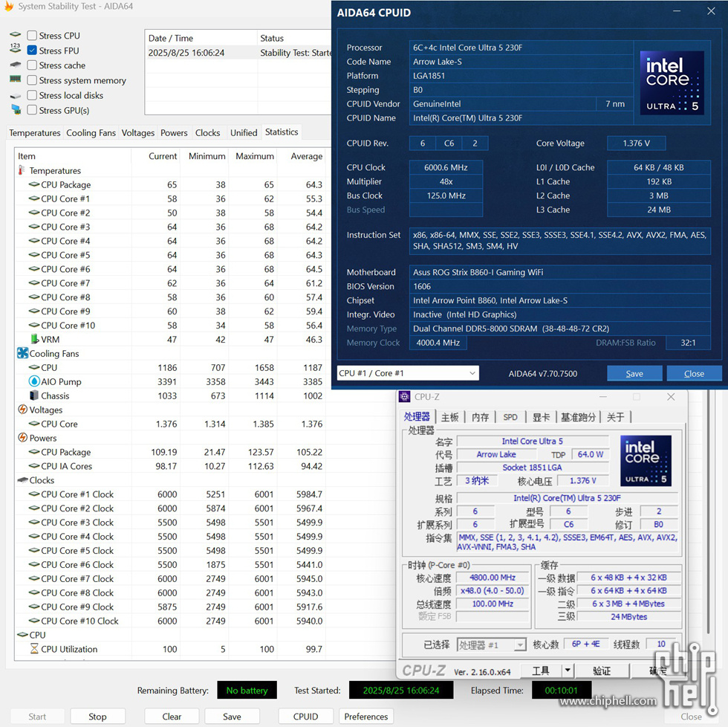Viewport: 728px width, 727px height.
Task: Click the VRM icon in statistics list
Action: point(34,339)
